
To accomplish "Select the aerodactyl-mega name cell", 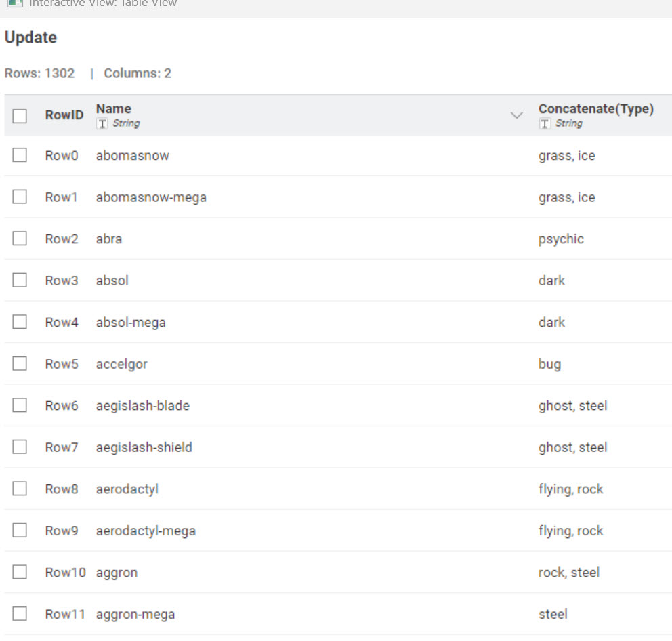I will [x=146, y=531].
